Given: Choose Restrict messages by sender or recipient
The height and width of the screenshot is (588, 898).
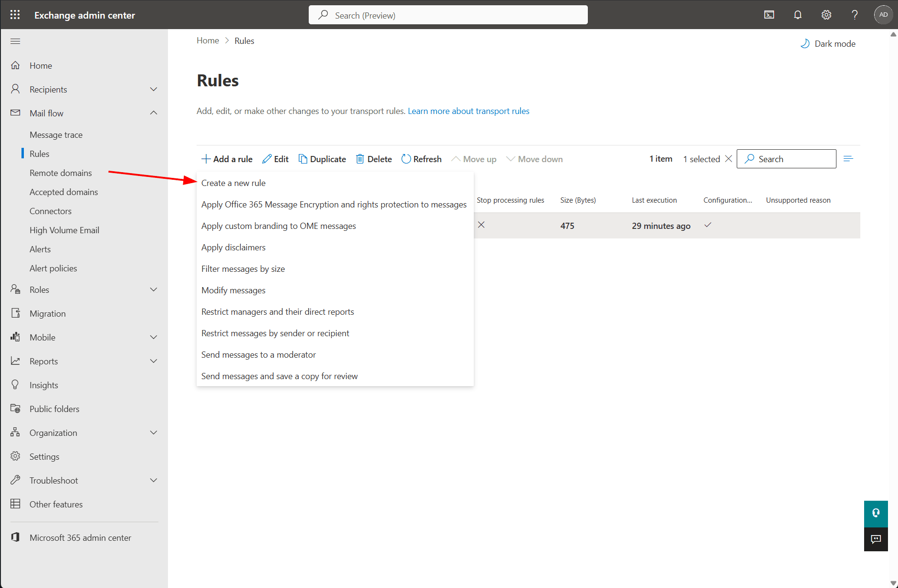Looking at the screenshot, I should [335, 333].
